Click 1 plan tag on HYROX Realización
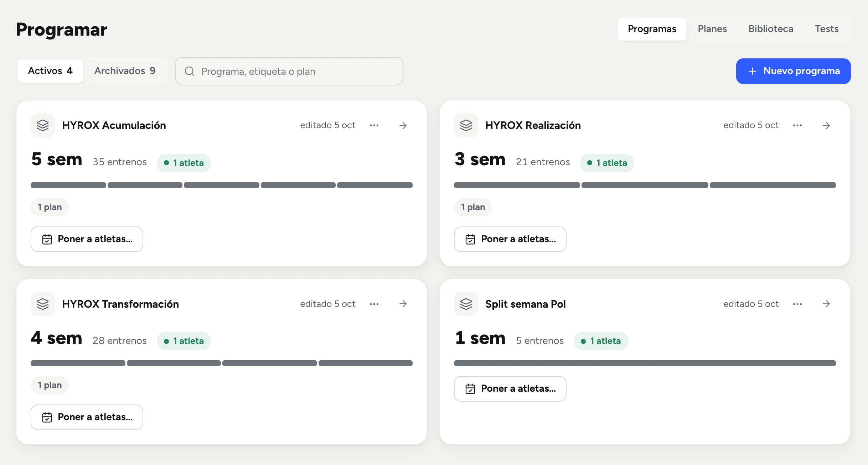Screen dimensions: 868x465 [473, 207]
